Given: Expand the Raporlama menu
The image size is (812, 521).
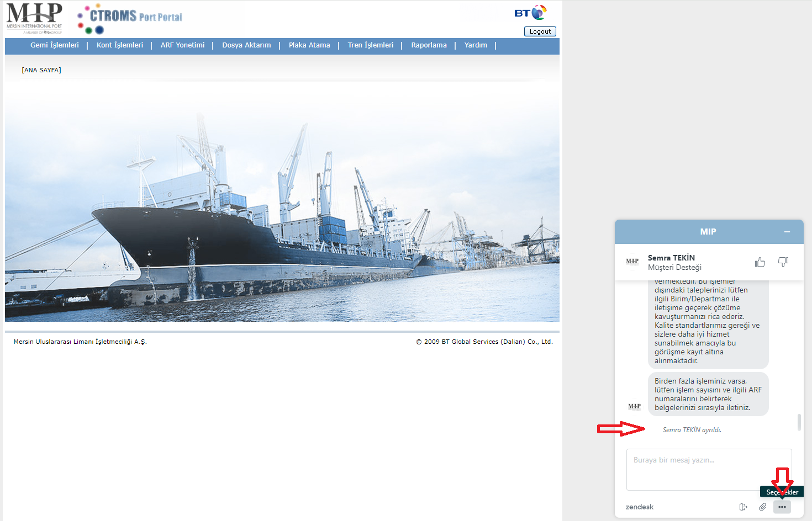Looking at the screenshot, I should click(429, 45).
